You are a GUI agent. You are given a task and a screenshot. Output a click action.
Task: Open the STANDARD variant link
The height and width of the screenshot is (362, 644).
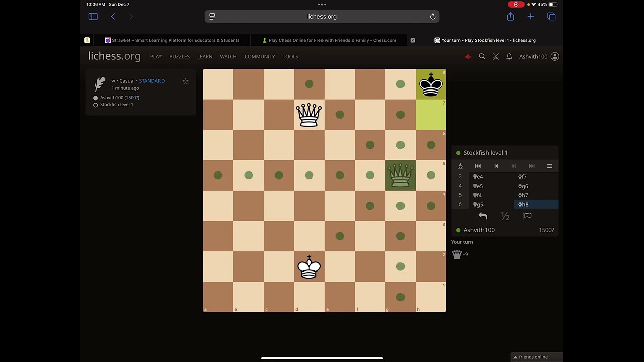tap(151, 81)
